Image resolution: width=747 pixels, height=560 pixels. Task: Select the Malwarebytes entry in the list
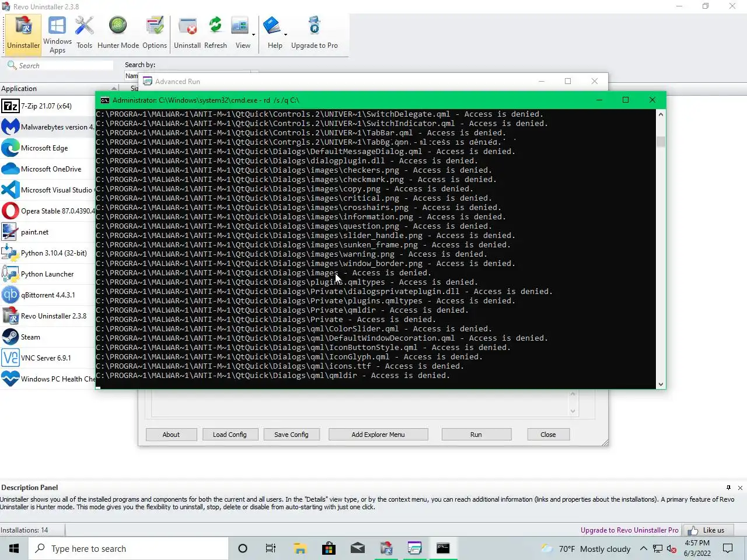click(x=47, y=127)
